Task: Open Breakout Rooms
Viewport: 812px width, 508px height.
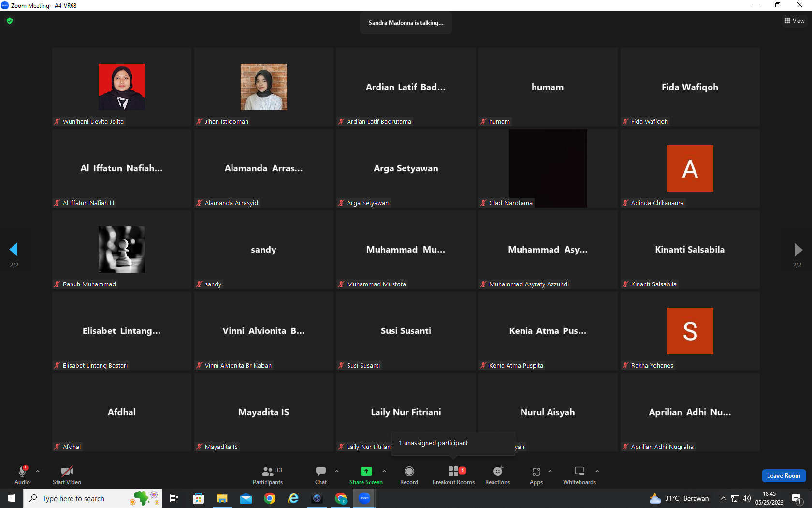Action: pyautogui.click(x=453, y=475)
